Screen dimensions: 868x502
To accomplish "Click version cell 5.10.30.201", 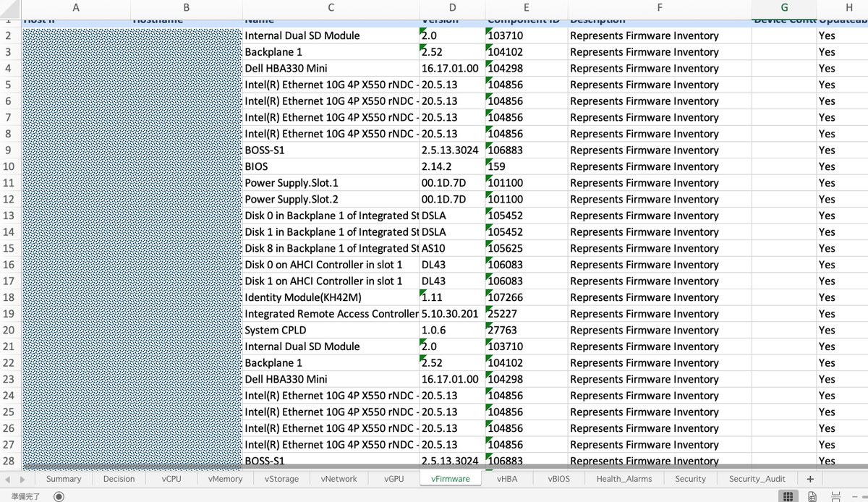I will [453, 314].
